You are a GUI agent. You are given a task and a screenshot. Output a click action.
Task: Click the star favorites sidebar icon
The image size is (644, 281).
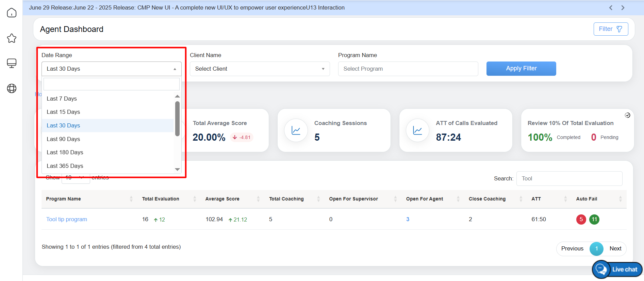pyautogui.click(x=12, y=38)
